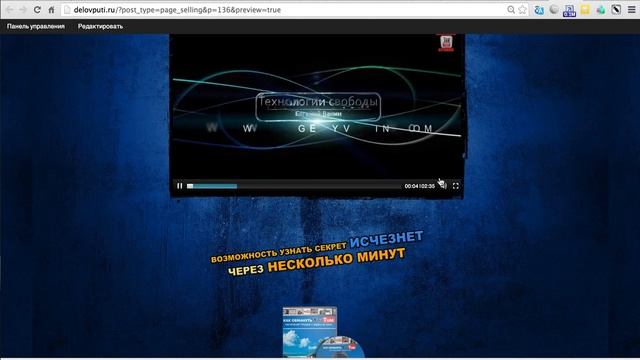Bookmark this page with the star icon
Screen dimensions: 640x360
[522, 10]
